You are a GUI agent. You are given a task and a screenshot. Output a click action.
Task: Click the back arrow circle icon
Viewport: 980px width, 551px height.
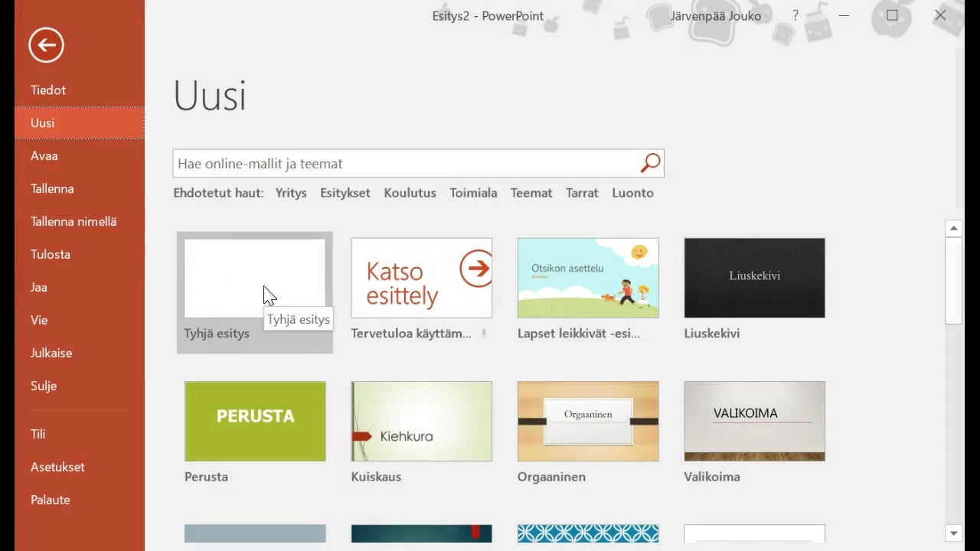(x=46, y=45)
